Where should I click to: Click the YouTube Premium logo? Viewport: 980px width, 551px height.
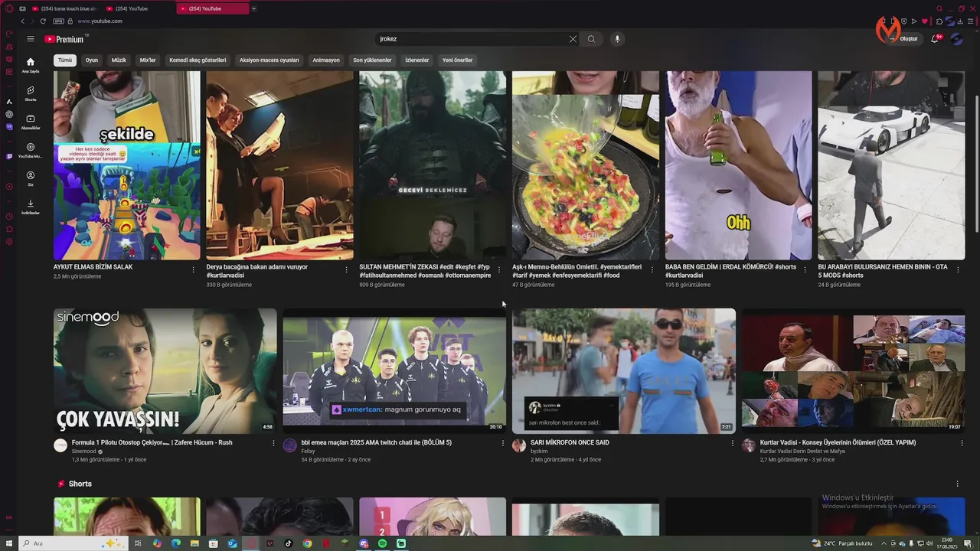65,39
